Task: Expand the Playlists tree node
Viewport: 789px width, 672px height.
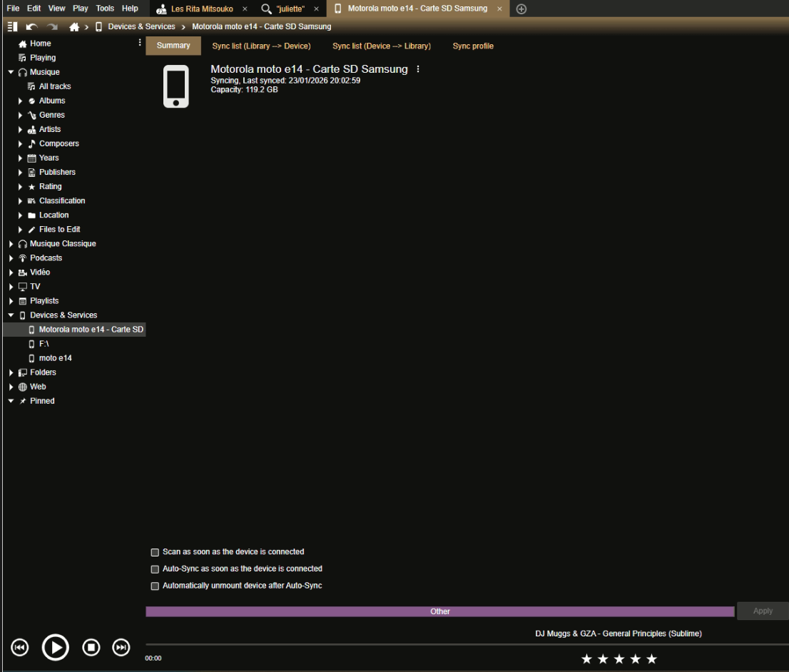Action: pyautogui.click(x=11, y=301)
